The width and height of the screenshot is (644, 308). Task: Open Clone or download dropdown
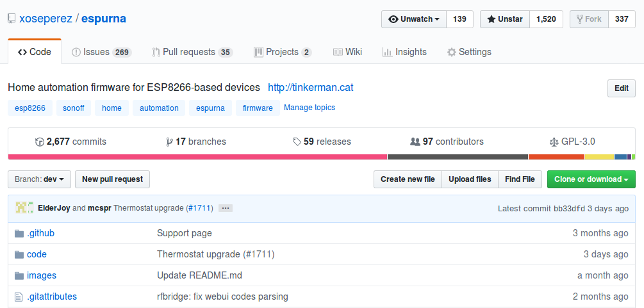click(x=591, y=179)
